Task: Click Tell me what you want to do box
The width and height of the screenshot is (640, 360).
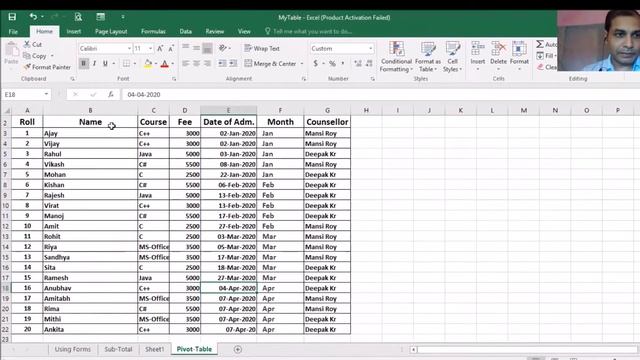Action: [309, 31]
